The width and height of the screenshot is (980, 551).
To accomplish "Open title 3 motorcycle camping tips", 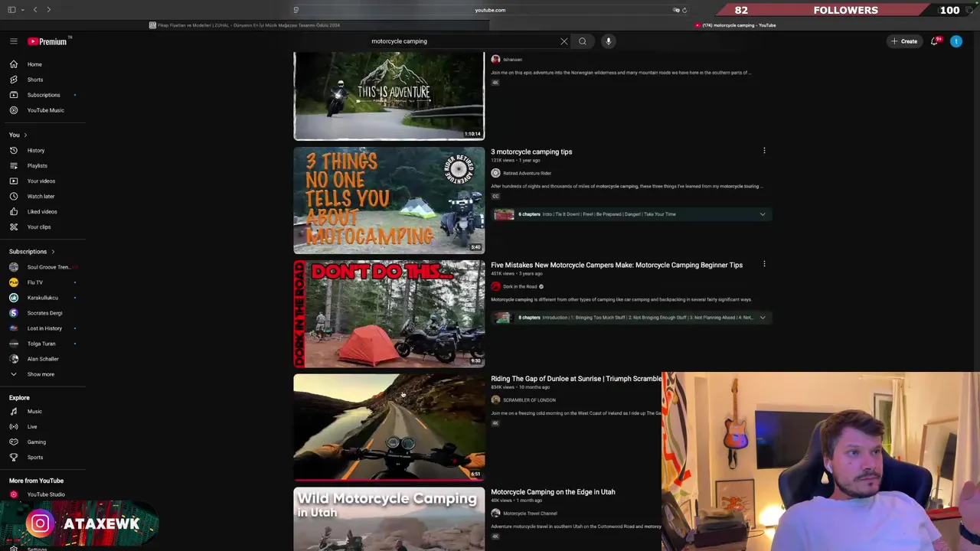I will [x=531, y=152].
